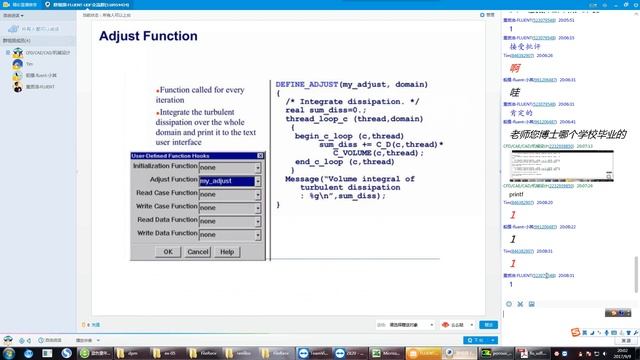The height and width of the screenshot is (360, 640).
Task: Click the send-picture icon in chat toolbar
Action: 531,304
